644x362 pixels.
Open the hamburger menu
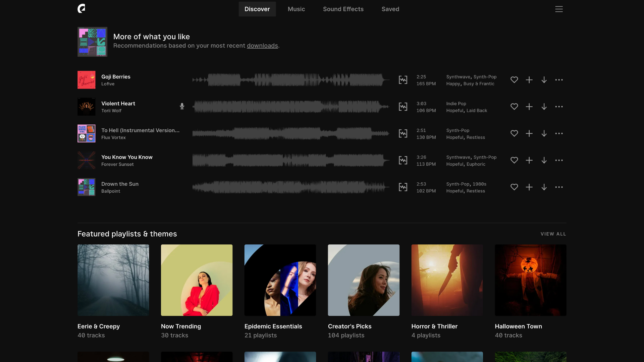tap(559, 9)
